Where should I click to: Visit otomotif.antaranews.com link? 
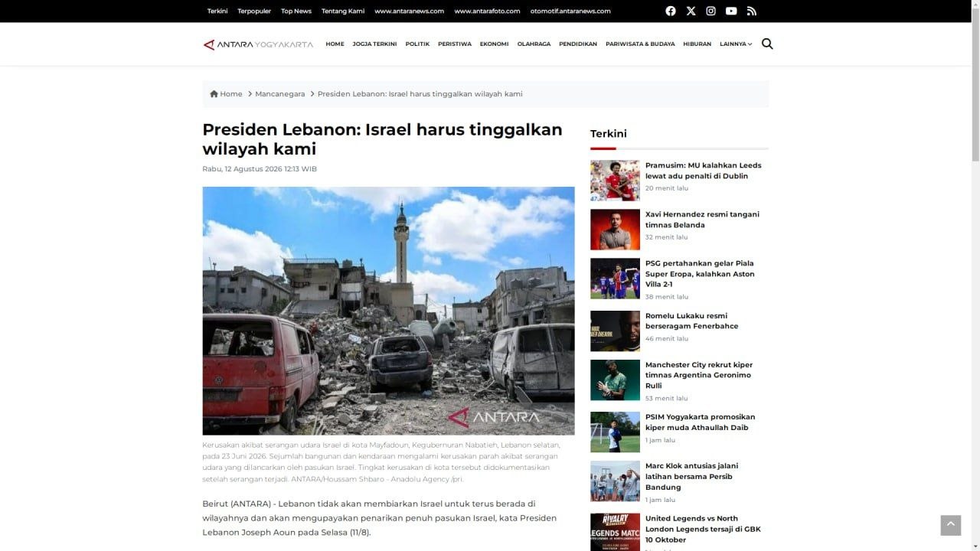[570, 11]
